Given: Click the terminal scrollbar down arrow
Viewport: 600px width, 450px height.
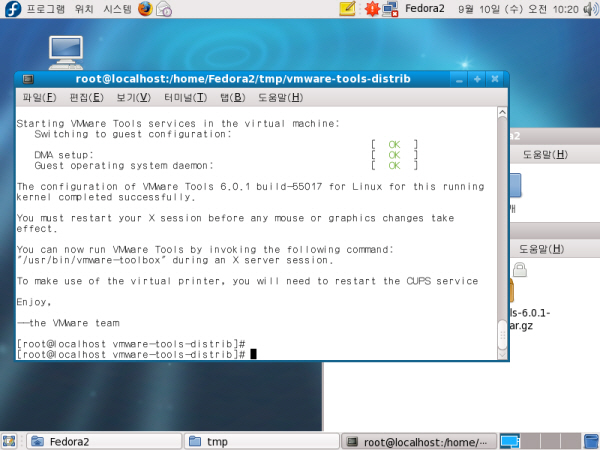Looking at the screenshot, I should tap(502, 355).
